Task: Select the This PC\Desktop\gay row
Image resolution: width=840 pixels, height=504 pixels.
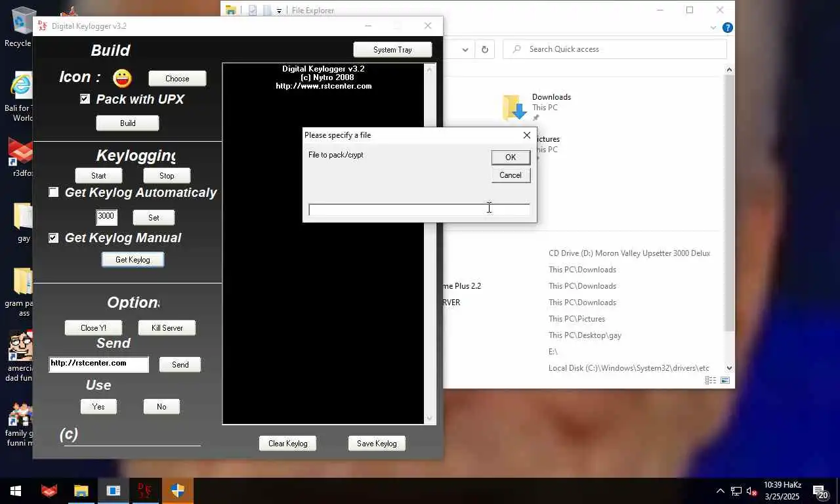Action: (x=585, y=335)
